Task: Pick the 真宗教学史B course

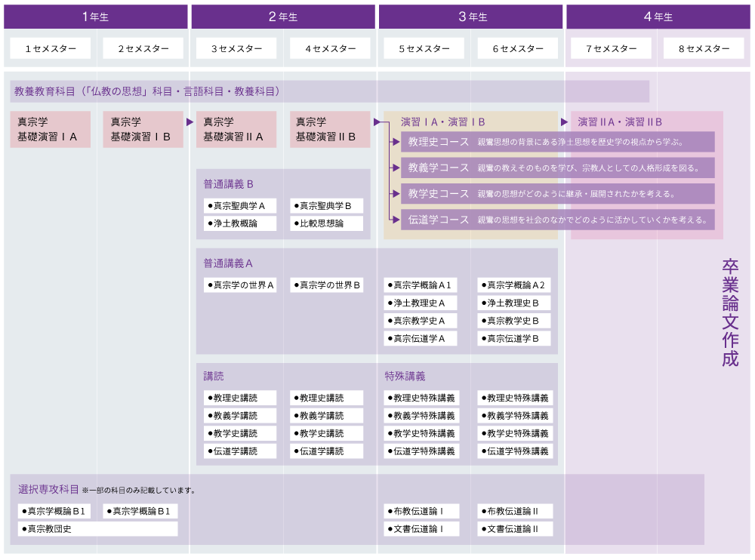Action: pos(513,321)
